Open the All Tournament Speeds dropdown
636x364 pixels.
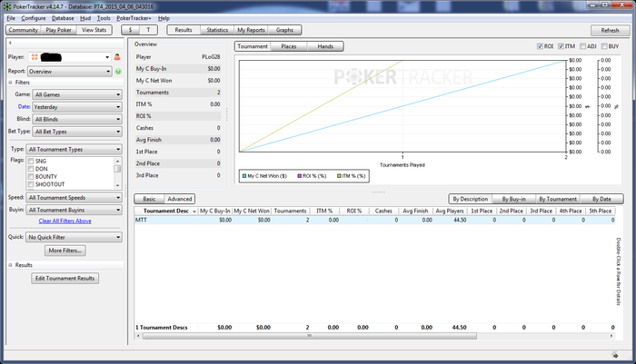(x=74, y=198)
